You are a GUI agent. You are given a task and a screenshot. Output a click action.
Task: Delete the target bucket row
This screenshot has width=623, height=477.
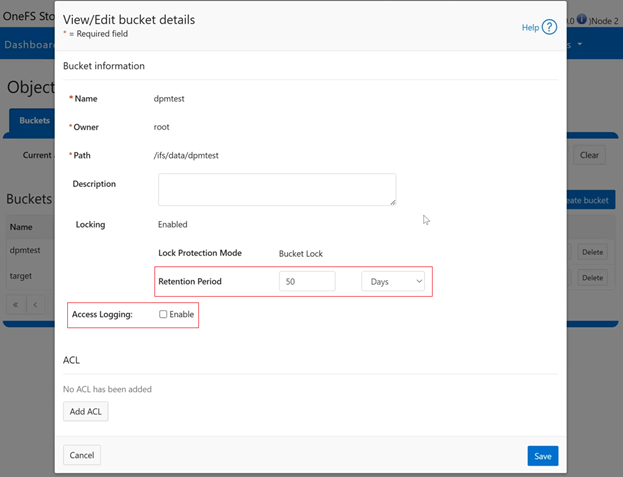click(x=593, y=277)
